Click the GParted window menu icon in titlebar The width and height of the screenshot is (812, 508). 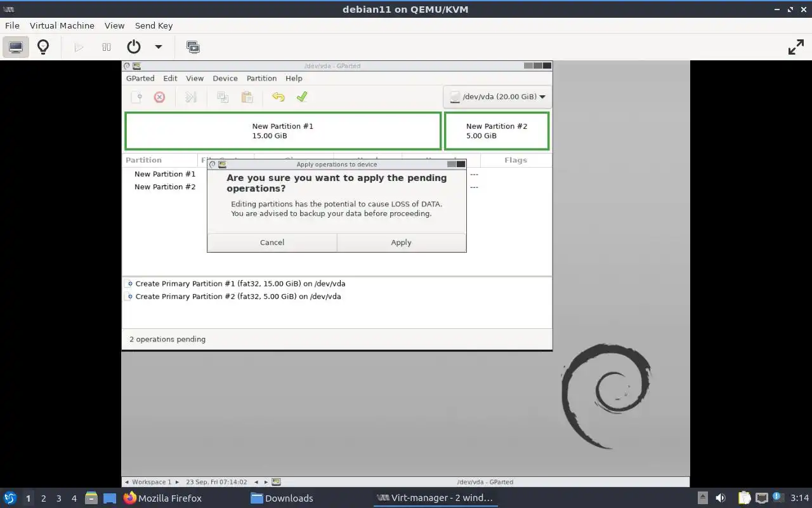(127, 65)
